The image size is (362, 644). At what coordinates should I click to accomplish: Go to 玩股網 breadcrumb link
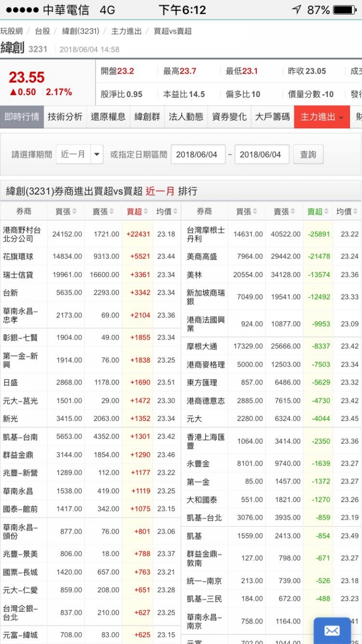11,31
